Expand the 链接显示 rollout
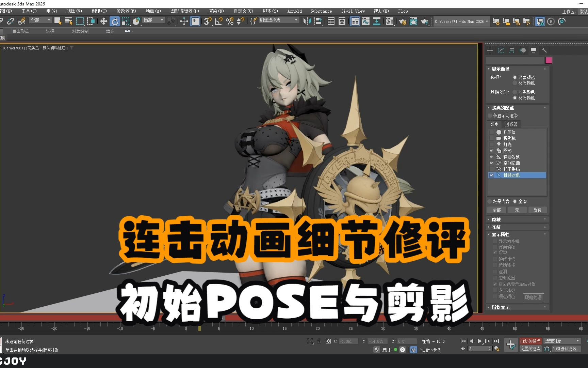The image size is (588, 368). click(x=517, y=307)
